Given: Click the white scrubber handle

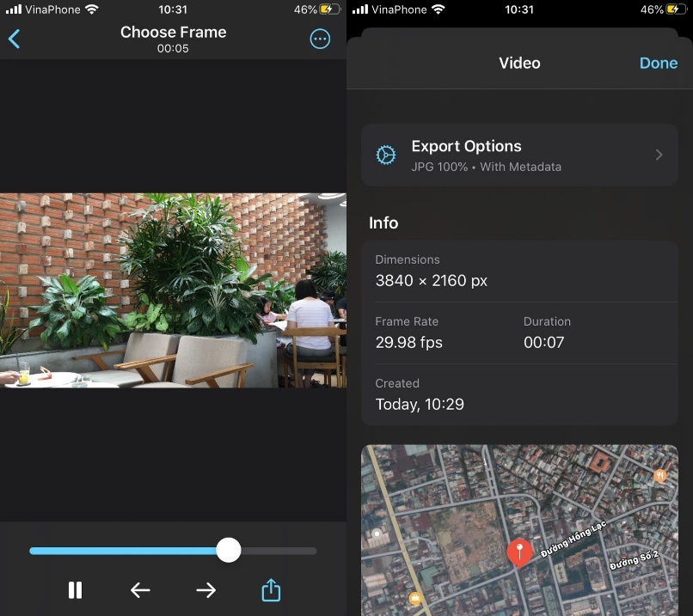Looking at the screenshot, I should click(229, 551).
